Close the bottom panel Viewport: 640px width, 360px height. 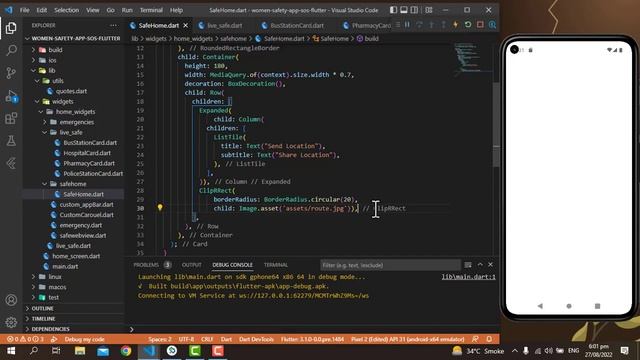click(x=490, y=265)
